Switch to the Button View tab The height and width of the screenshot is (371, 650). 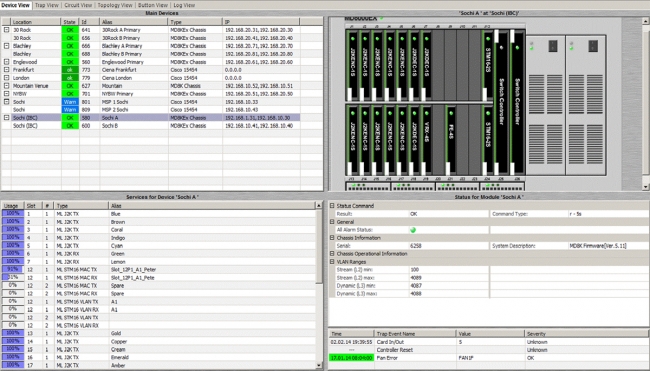point(153,5)
